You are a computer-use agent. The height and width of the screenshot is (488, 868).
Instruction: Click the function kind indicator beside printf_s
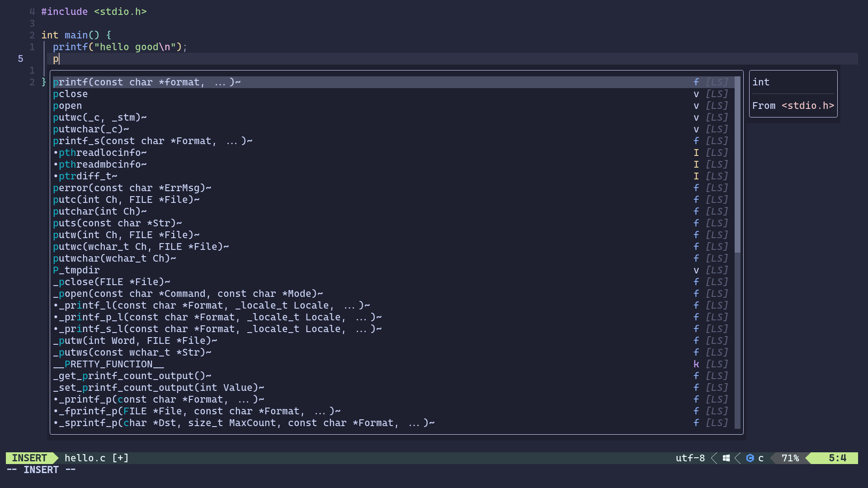coord(696,141)
